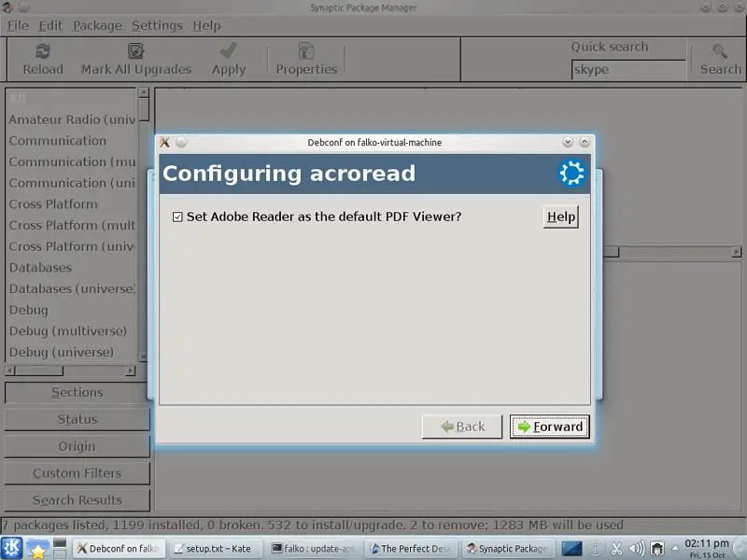Click section list scroll-up arrow

[x=144, y=92]
